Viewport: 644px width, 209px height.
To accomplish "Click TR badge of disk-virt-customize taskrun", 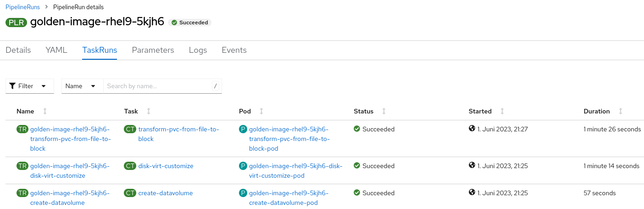I will (22, 166).
